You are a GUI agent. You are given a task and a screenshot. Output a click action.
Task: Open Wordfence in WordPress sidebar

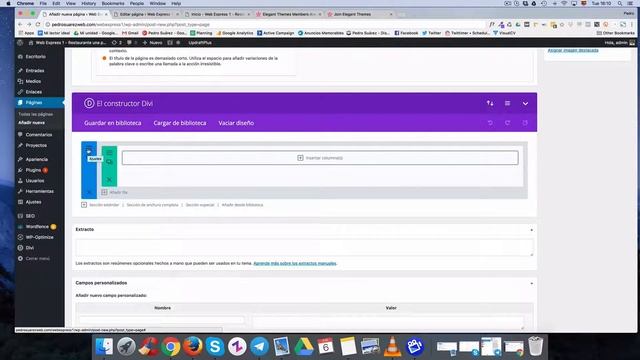[x=37, y=227]
